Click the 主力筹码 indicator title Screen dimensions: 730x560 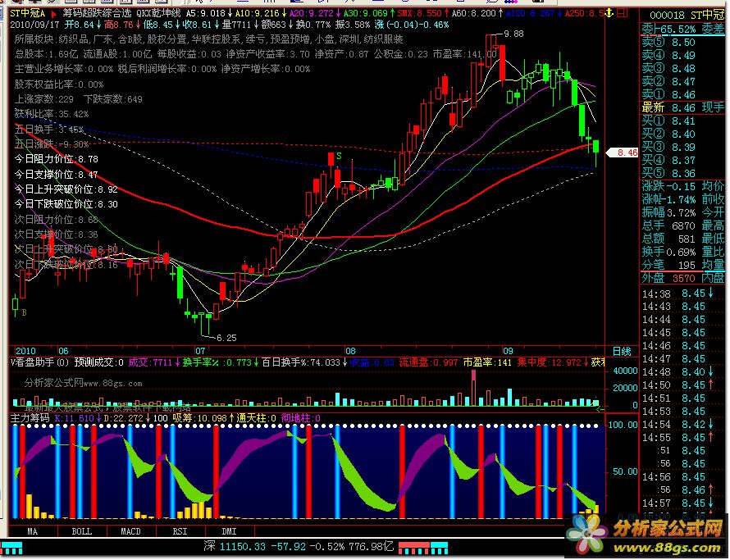pyautogui.click(x=30, y=418)
